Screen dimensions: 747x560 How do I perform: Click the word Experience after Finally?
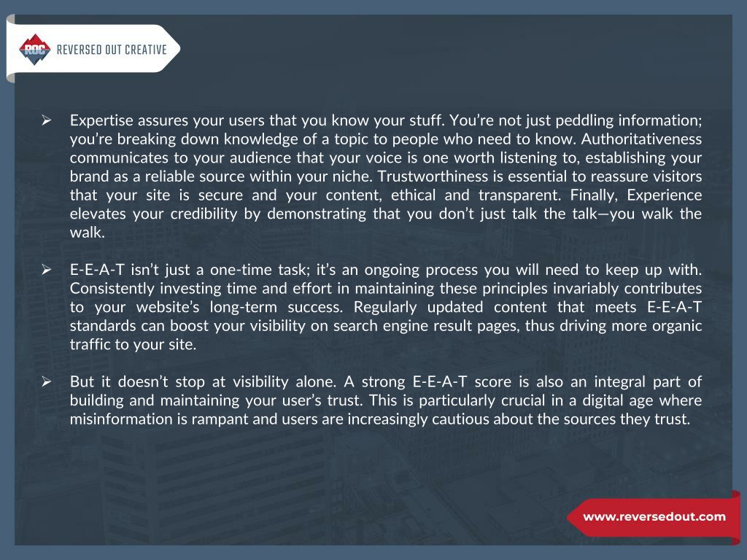point(664,195)
